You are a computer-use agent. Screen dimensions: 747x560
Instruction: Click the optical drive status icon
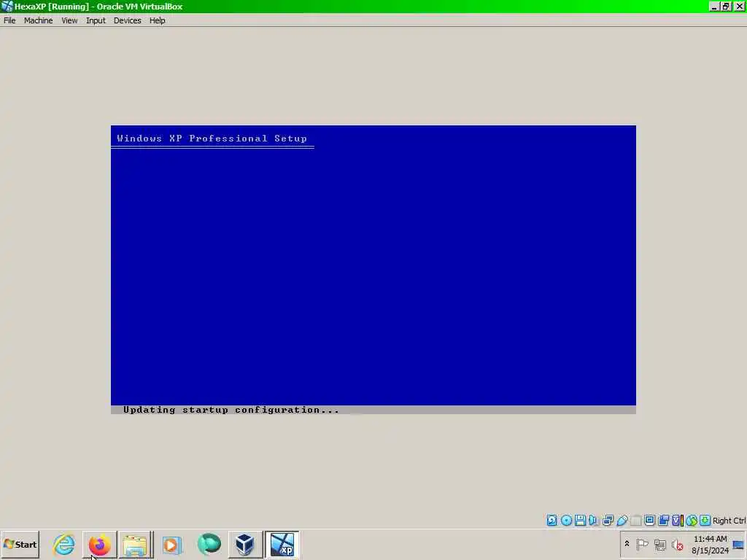(566, 521)
